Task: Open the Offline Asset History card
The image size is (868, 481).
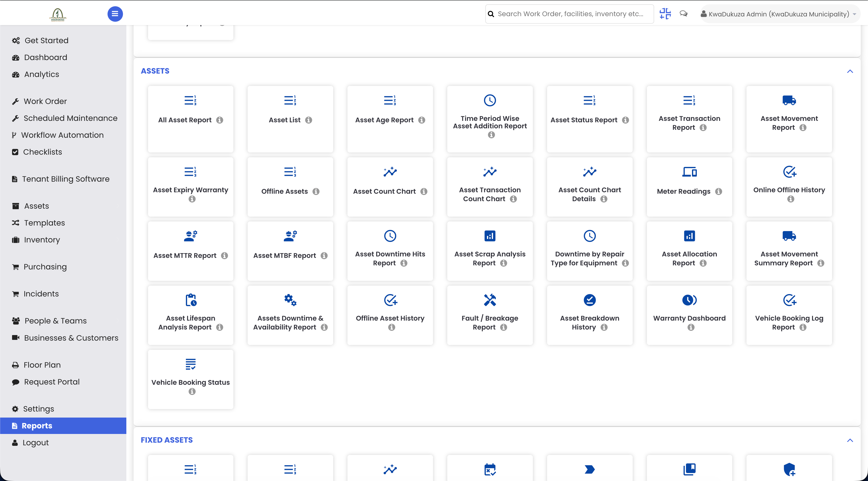Action: coord(390,315)
